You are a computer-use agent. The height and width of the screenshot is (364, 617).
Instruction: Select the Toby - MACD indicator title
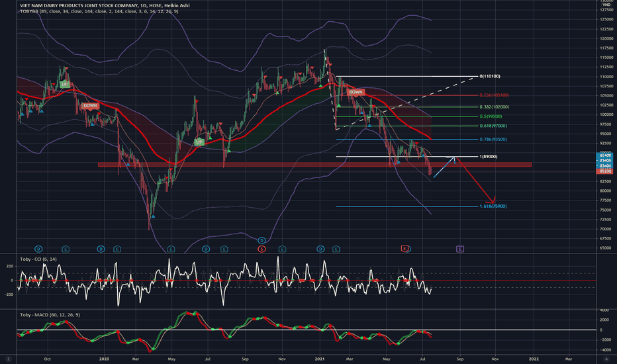click(50, 315)
